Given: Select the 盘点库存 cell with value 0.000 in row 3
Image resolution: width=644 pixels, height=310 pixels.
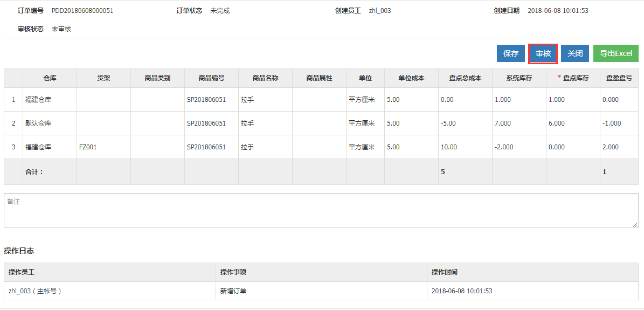Looking at the screenshot, I should pyautogui.click(x=573, y=147).
